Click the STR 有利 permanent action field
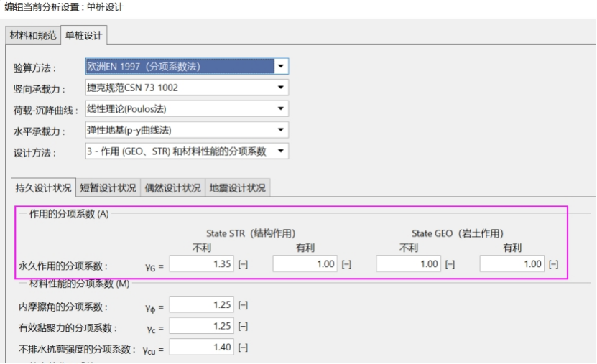The width and height of the screenshot is (597, 364). tap(305, 264)
